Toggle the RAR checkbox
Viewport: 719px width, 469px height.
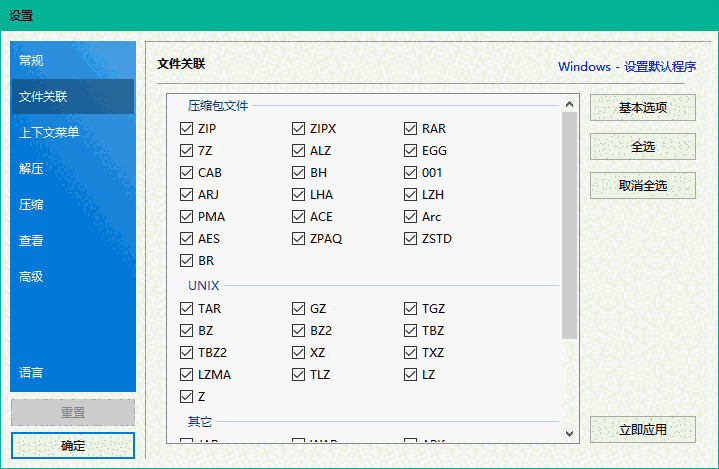(411, 129)
